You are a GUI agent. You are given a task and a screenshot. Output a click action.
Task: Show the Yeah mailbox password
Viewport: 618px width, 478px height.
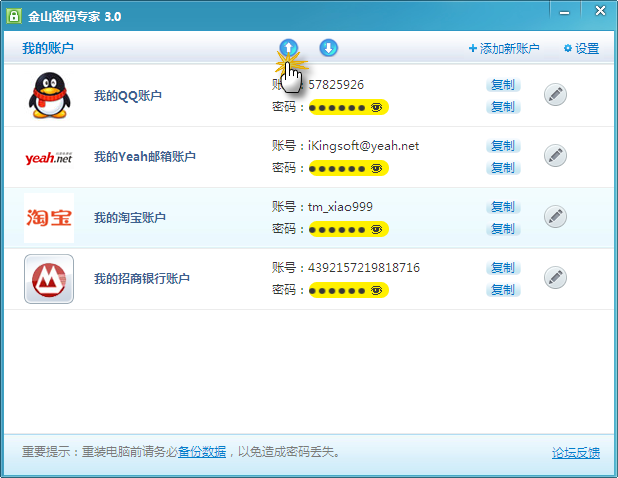(377, 168)
